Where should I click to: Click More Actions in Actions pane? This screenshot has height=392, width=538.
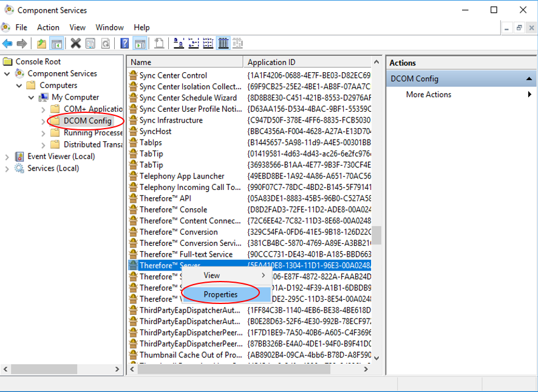coord(429,95)
